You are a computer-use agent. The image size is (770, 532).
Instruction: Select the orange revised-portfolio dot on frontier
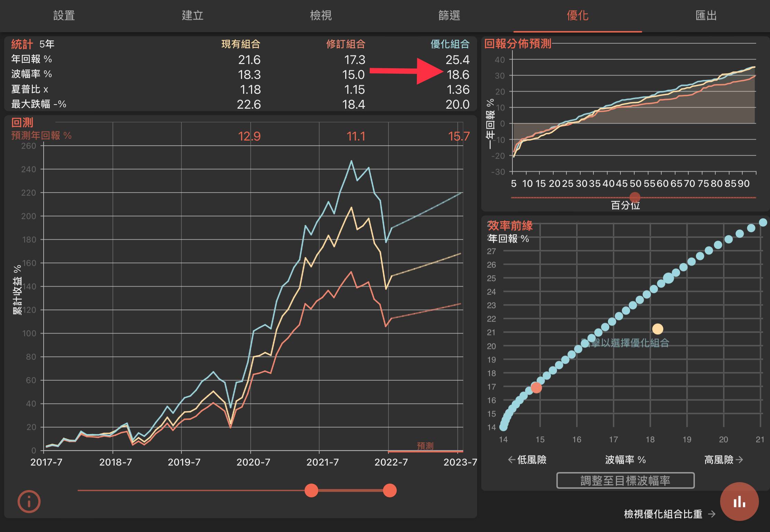pos(536,388)
